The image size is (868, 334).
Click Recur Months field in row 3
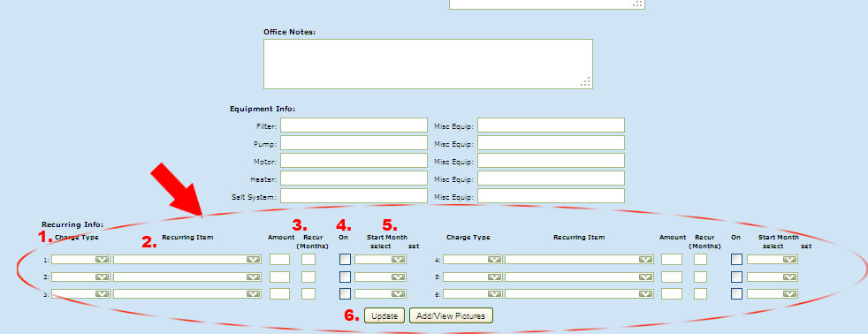tap(308, 294)
